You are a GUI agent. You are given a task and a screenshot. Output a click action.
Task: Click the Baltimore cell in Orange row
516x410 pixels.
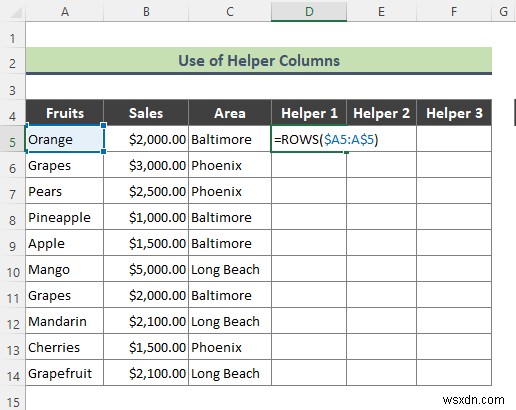coord(230,139)
